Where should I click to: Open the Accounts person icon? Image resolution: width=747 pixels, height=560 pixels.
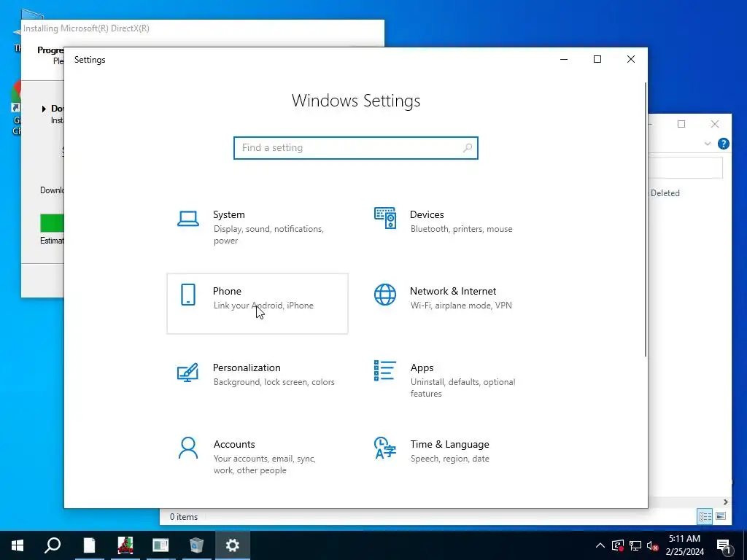pyautogui.click(x=188, y=448)
